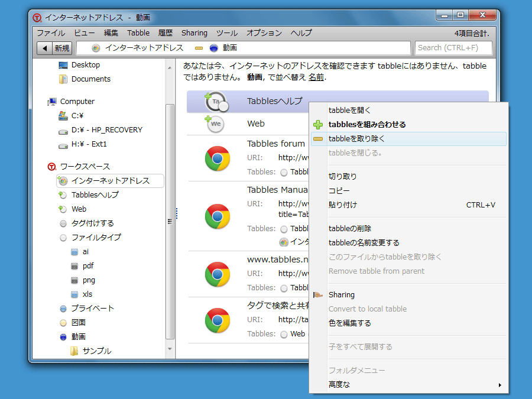532x399 pixels.
Task: Click the 名前 sort link
Action: tap(316, 77)
